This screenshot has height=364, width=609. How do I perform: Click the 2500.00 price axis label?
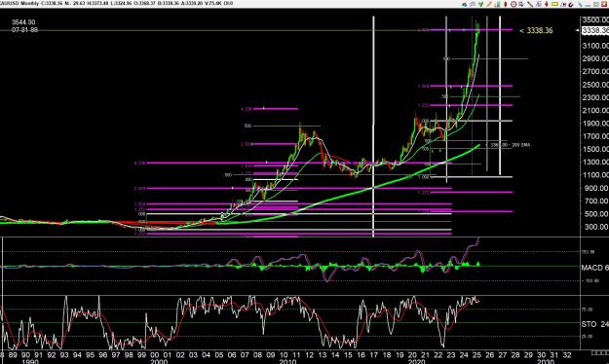click(x=595, y=85)
